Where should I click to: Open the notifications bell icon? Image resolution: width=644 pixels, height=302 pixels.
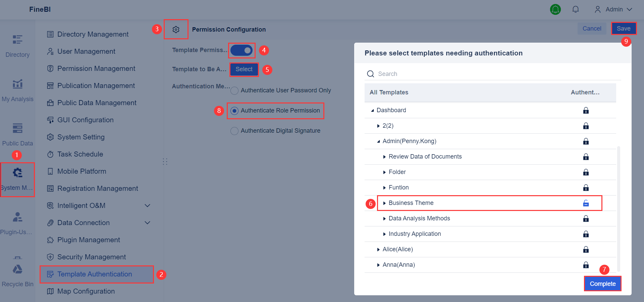click(x=576, y=9)
